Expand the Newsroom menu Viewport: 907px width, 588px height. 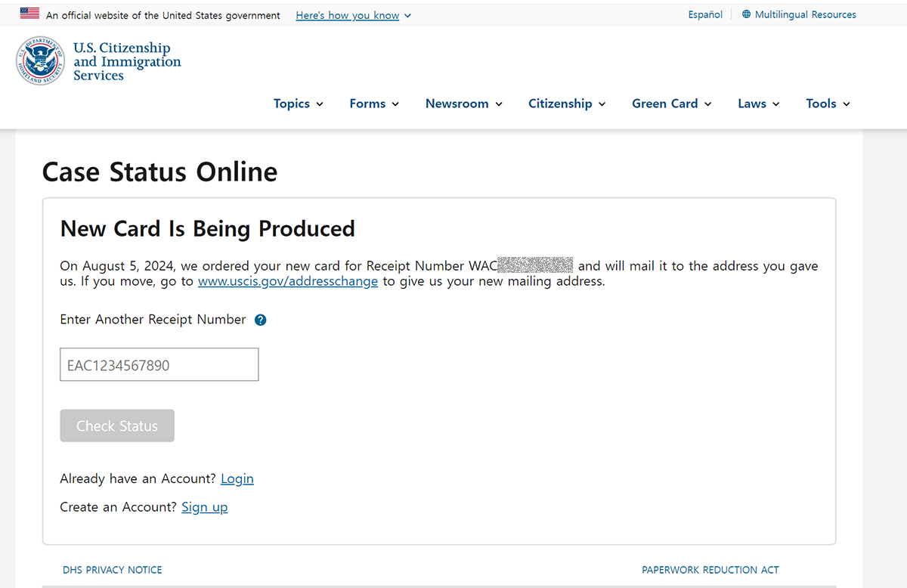pos(464,104)
